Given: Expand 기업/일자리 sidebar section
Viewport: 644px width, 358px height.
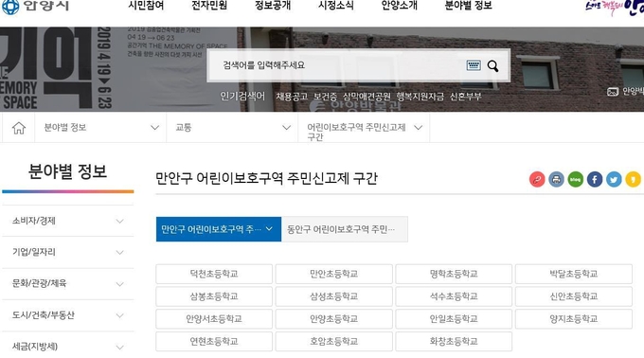Looking at the screenshot, I should pos(68,252).
